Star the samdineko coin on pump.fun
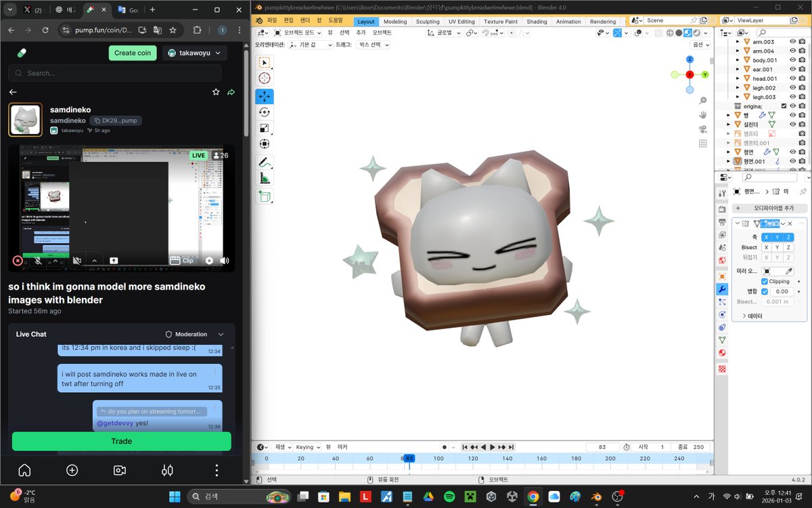The image size is (812, 508). [x=216, y=92]
